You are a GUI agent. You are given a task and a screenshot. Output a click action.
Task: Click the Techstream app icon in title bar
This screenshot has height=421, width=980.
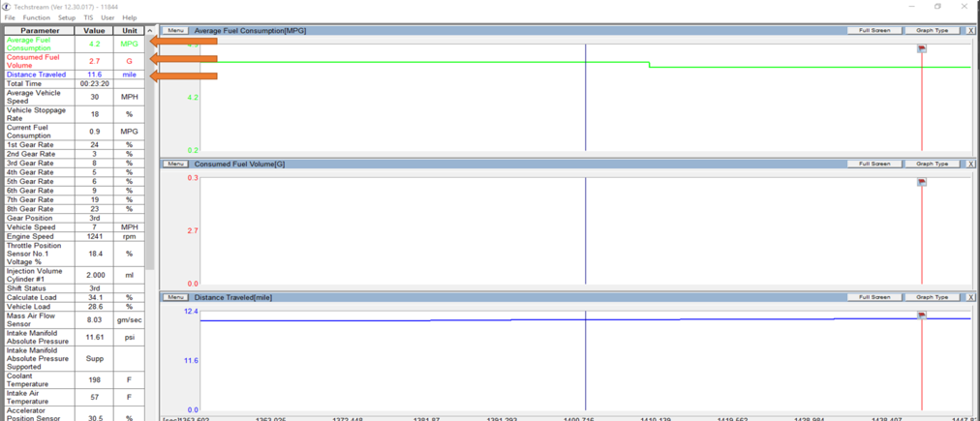point(8,6)
